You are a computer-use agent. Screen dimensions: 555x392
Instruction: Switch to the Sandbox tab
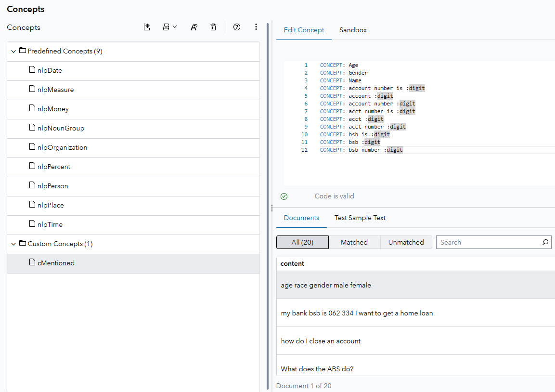tap(353, 30)
